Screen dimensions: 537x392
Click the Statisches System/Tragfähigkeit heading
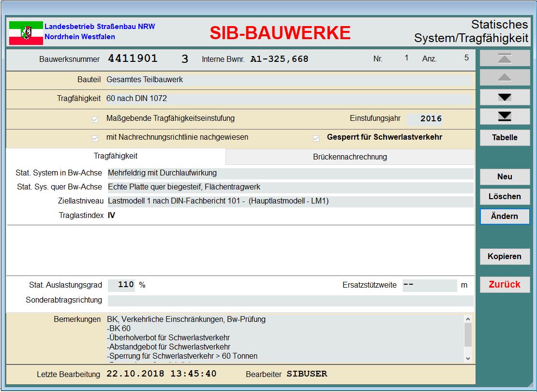[471, 31]
